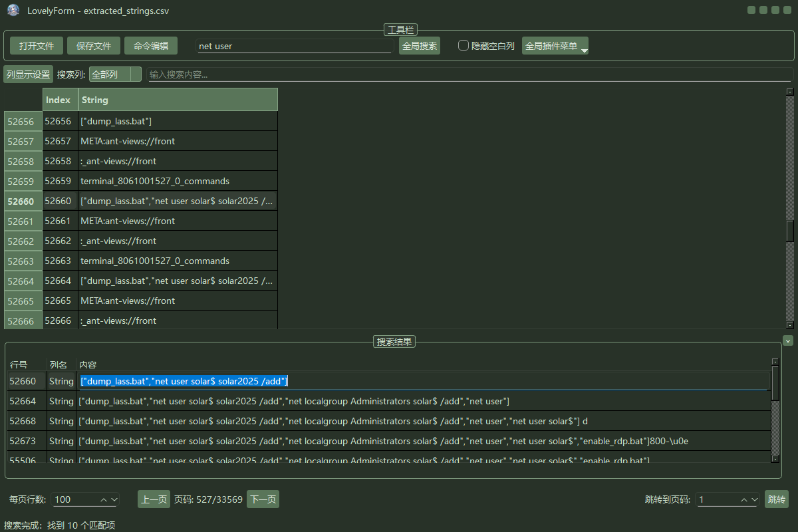Select row header 52659
This screenshot has height=532, width=798.
click(x=23, y=181)
